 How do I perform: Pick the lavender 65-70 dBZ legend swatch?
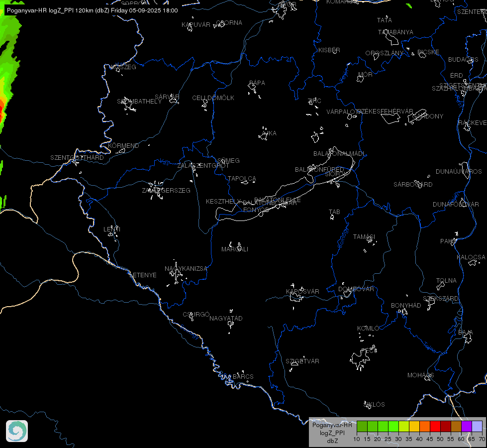tap(477, 426)
